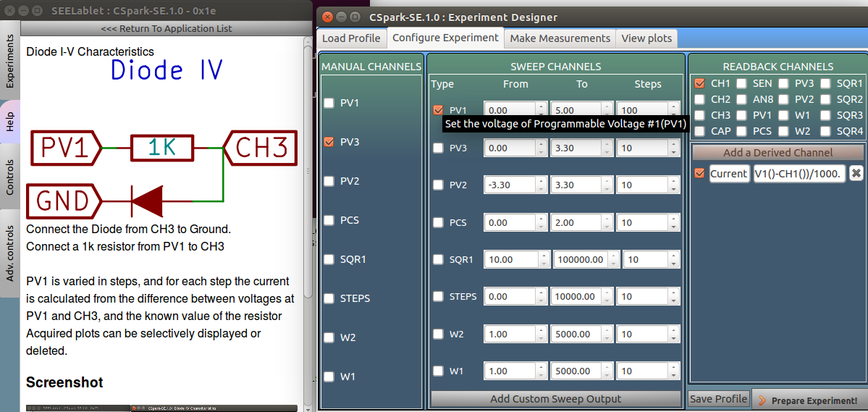Image resolution: width=868 pixels, height=412 pixels.
Task: Click Add a Derived Channel
Action: pyautogui.click(x=778, y=153)
